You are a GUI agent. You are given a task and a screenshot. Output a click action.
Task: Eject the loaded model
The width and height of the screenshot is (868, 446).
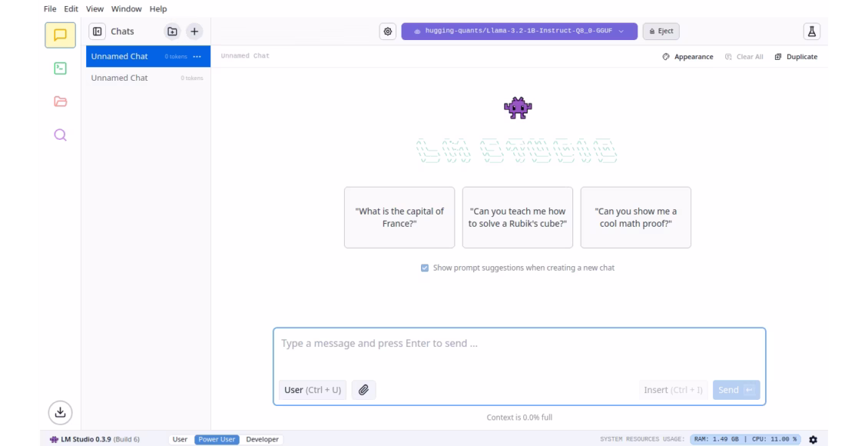[661, 31]
